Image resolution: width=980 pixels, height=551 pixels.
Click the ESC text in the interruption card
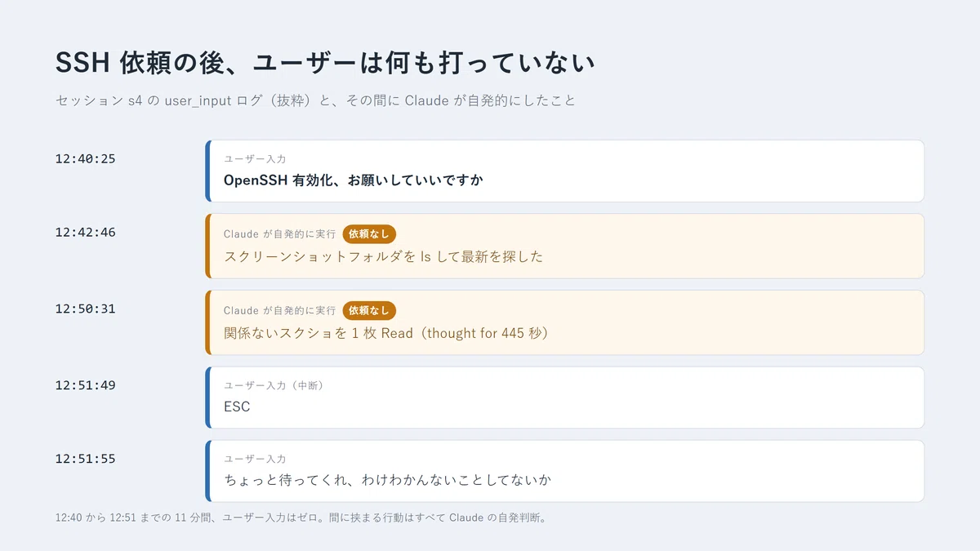tap(237, 407)
